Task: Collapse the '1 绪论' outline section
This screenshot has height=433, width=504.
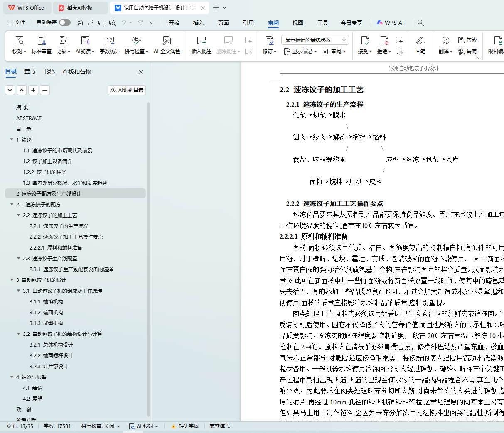Action: 12,140
